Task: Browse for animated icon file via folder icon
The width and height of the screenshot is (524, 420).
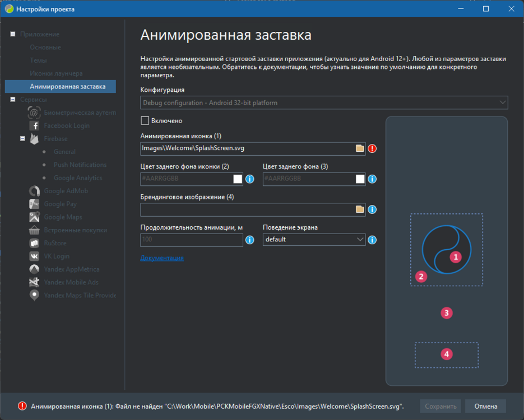Action: (x=360, y=148)
